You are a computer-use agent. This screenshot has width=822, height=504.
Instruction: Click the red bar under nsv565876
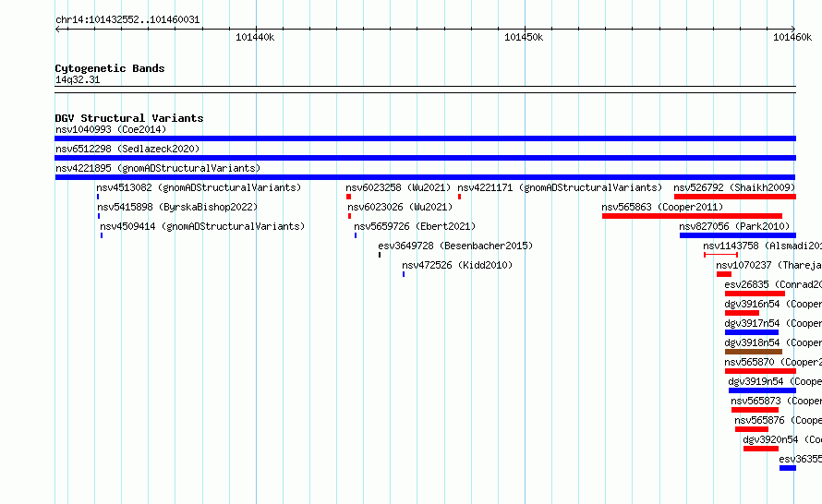(x=752, y=429)
